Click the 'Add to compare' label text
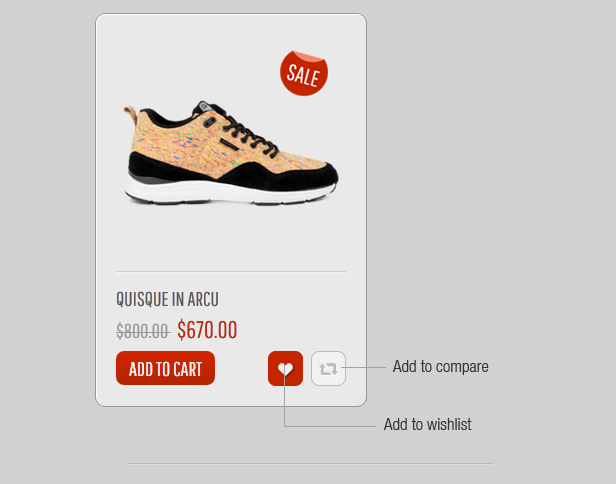616x484 pixels. pos(440,367)
